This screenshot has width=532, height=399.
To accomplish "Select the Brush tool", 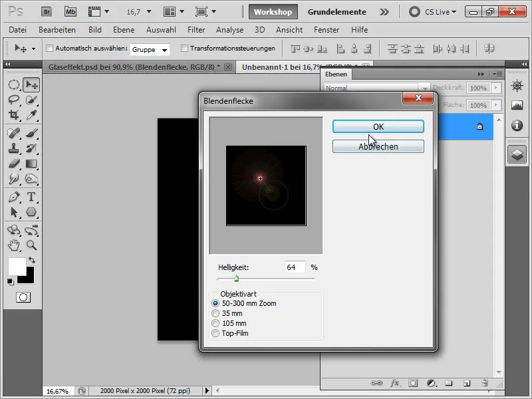I will 31,133.
